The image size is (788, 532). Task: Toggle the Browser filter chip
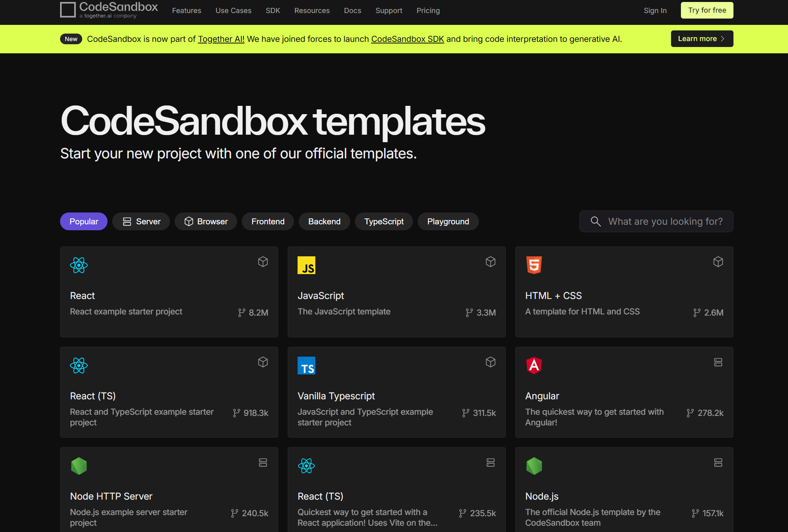click(206, 222)
